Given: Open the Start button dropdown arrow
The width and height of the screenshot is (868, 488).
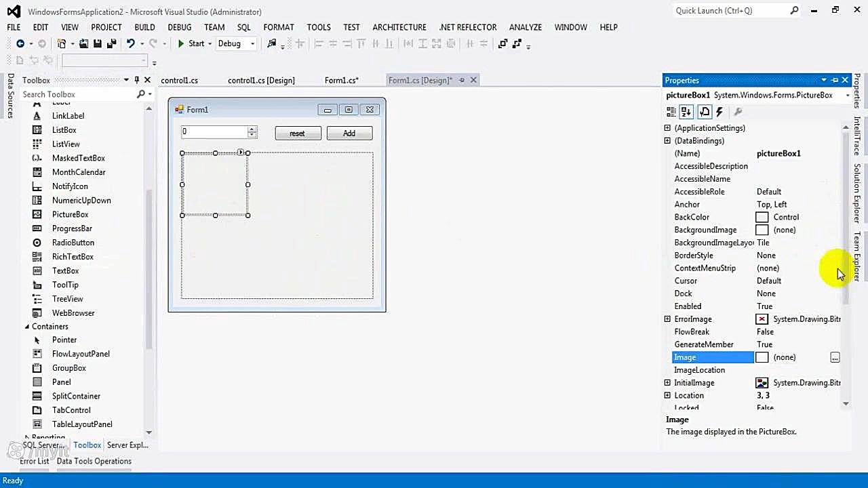Looking at the screenshot, I should click(x=210, y=44).
